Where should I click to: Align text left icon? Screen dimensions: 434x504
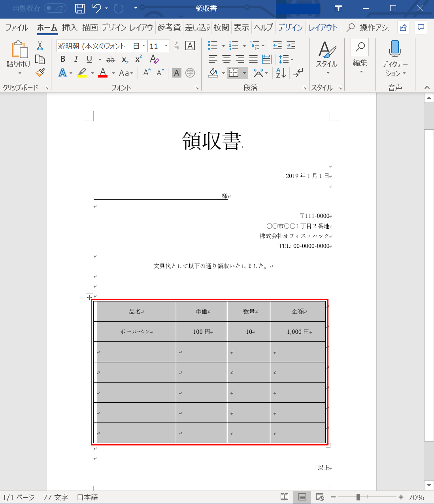(213, 59)
